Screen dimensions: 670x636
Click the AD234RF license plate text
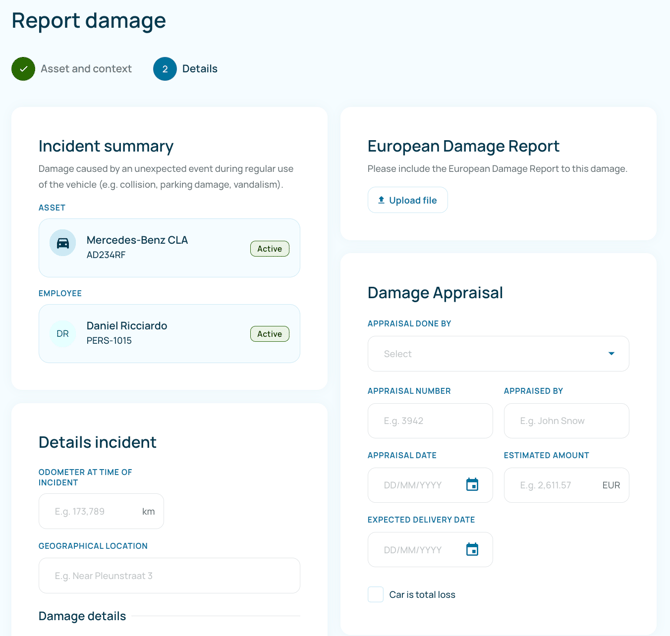(106, 255)
